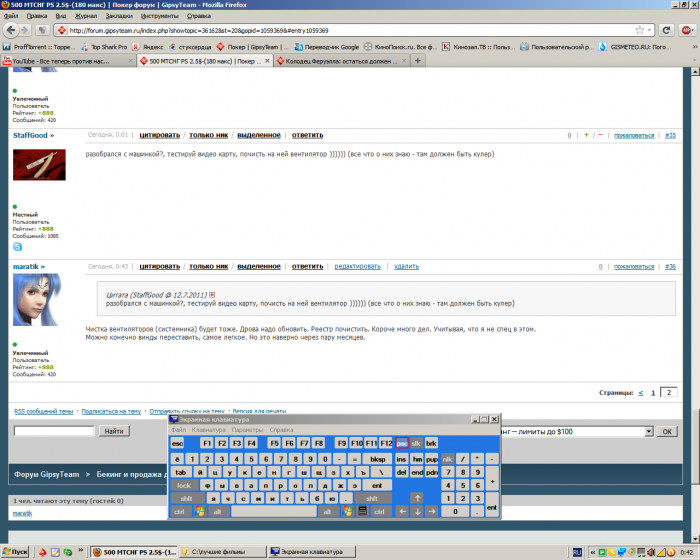This screenshot has width=700, height=560.
Task: Open the maratik » user menu on post #36
Action: coord(29,267)
